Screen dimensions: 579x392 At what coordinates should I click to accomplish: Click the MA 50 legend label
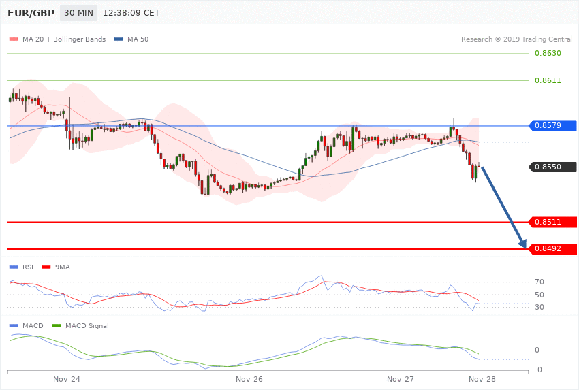[x=138, y=39]
